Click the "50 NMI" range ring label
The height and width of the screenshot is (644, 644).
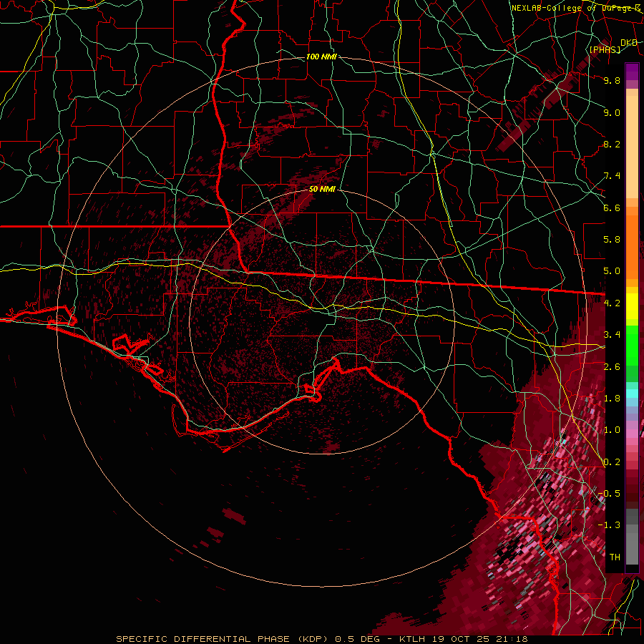(x=322, y=189)
